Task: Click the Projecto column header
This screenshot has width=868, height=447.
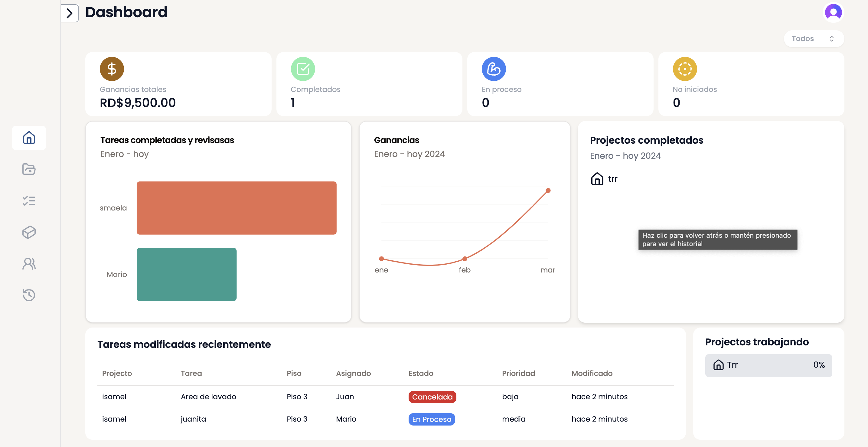Action: (x=117, y=373)
